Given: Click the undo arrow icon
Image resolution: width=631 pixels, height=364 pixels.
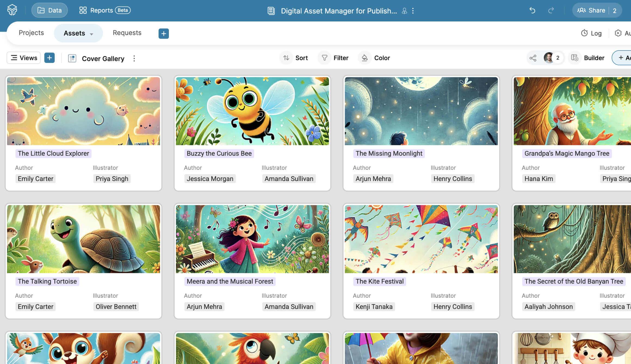Looking at the screenshot, I should pyautogui.click(x=532, y=10).
